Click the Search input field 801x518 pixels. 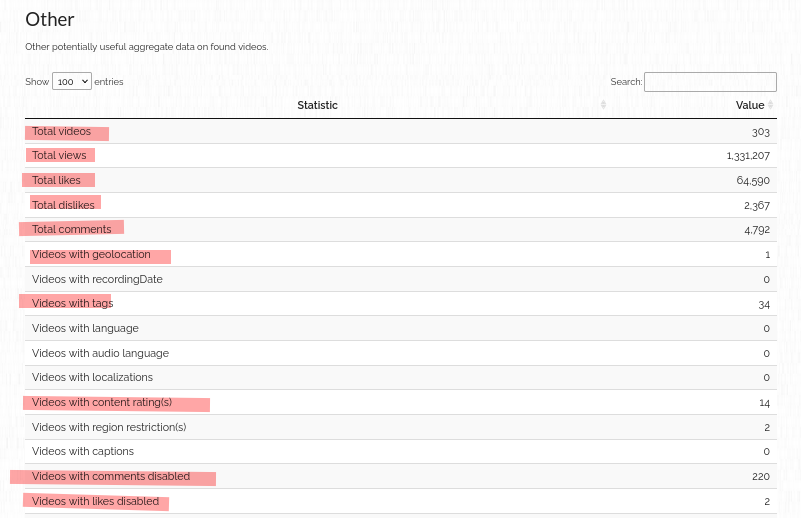point(710,82)
